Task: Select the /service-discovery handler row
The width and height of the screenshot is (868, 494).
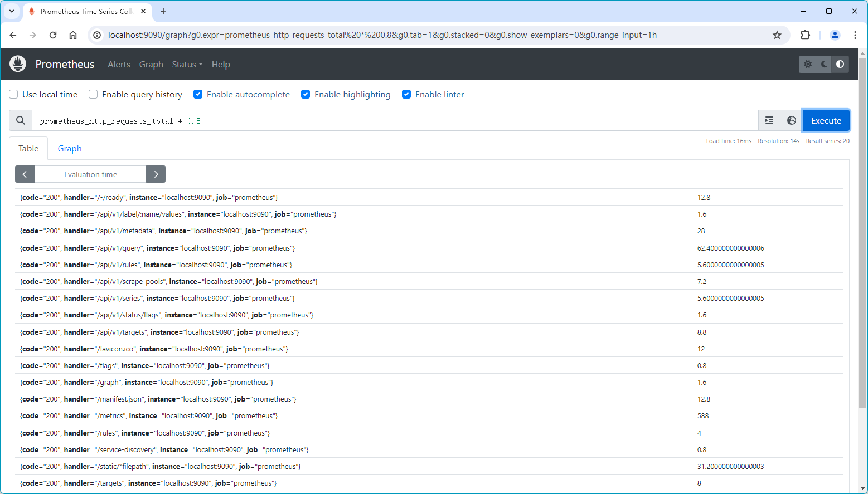Action: click(429, 449)
